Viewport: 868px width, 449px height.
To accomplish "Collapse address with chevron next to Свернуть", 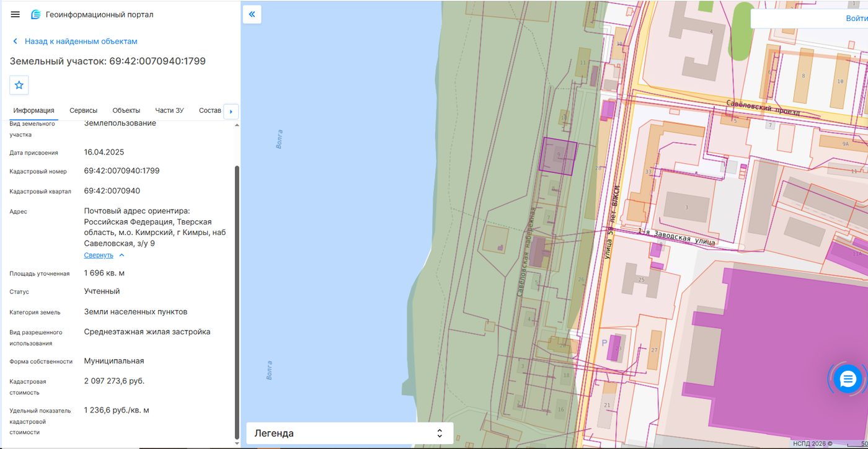I will [122, 255].
